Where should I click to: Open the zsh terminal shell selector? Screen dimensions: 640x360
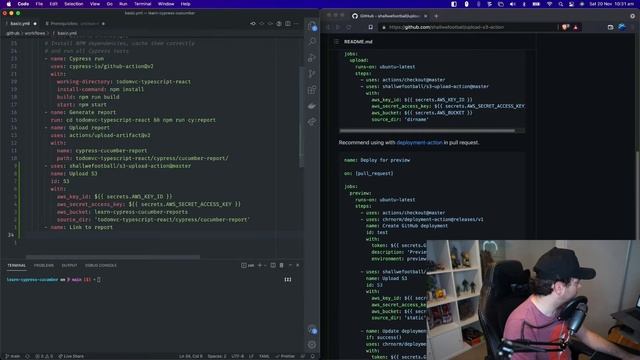point(247,265)
